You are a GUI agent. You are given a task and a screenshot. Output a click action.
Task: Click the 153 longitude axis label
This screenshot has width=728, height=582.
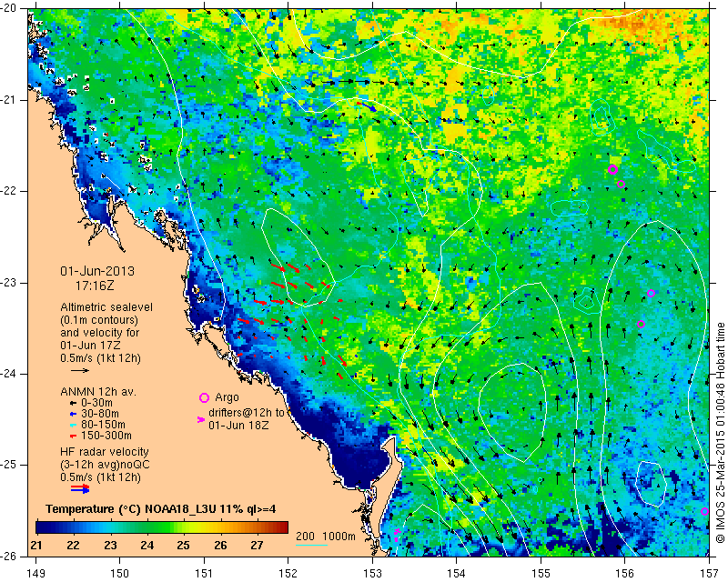[372, 574]
